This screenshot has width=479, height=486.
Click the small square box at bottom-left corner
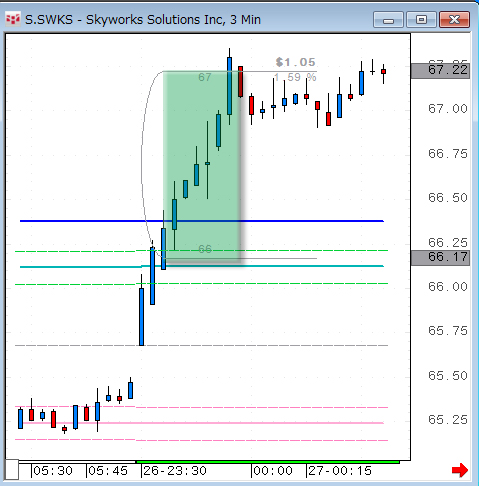pos(12,469)
